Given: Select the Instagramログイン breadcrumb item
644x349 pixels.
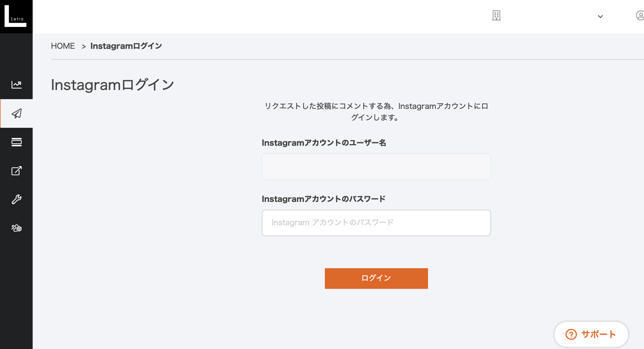Looking at the screenshot, I should [x=126, y=46].
